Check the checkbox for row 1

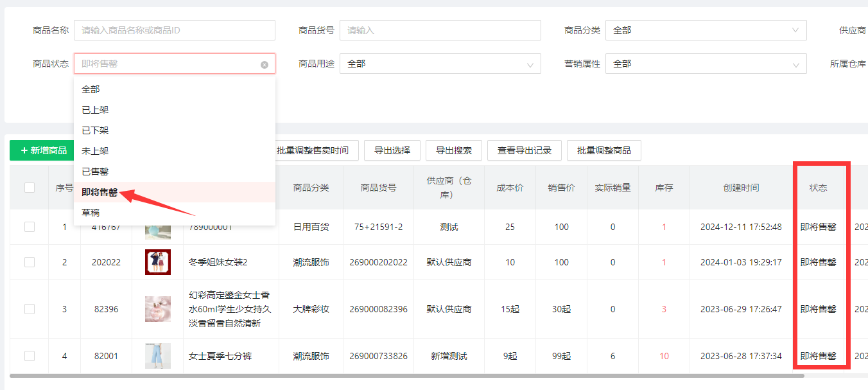(30, 227)
